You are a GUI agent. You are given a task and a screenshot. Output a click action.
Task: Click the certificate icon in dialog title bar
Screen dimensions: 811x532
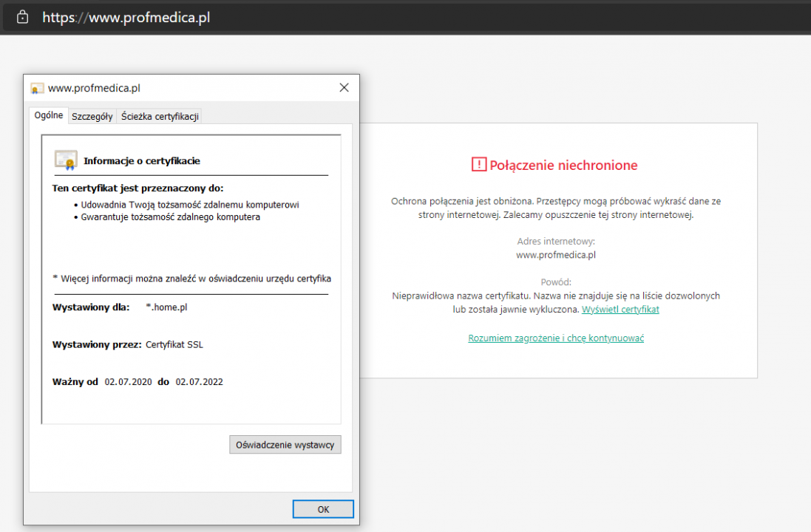37,89
